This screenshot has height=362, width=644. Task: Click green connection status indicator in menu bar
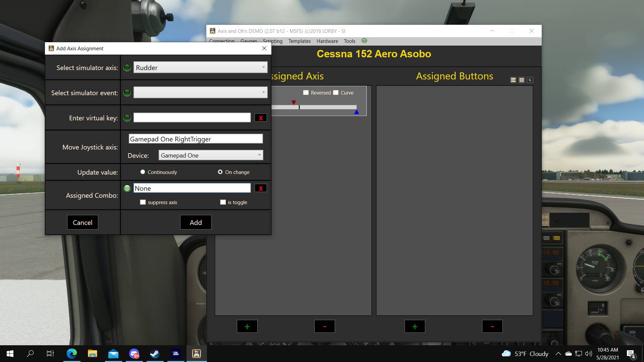pos(364,41)
